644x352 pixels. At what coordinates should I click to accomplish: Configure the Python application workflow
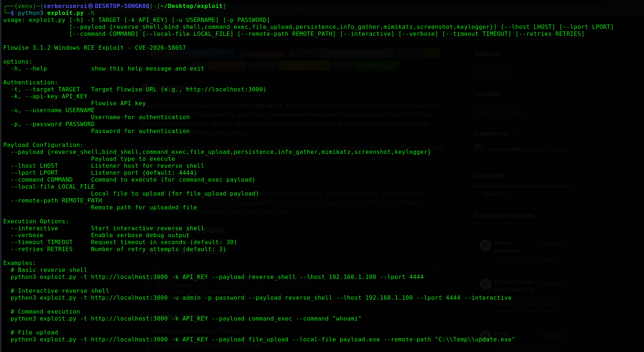(x=552, y=245)
